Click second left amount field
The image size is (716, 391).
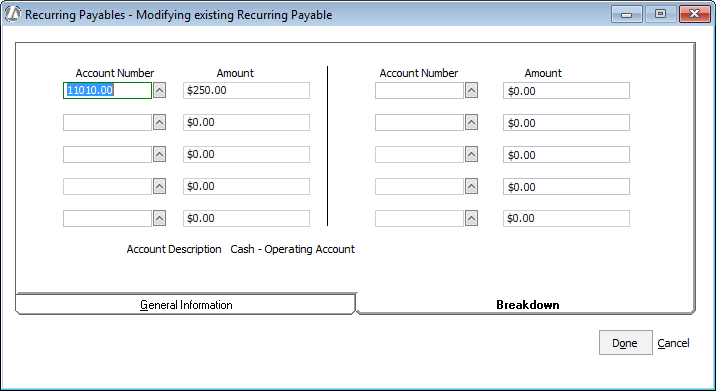[247, 122]
